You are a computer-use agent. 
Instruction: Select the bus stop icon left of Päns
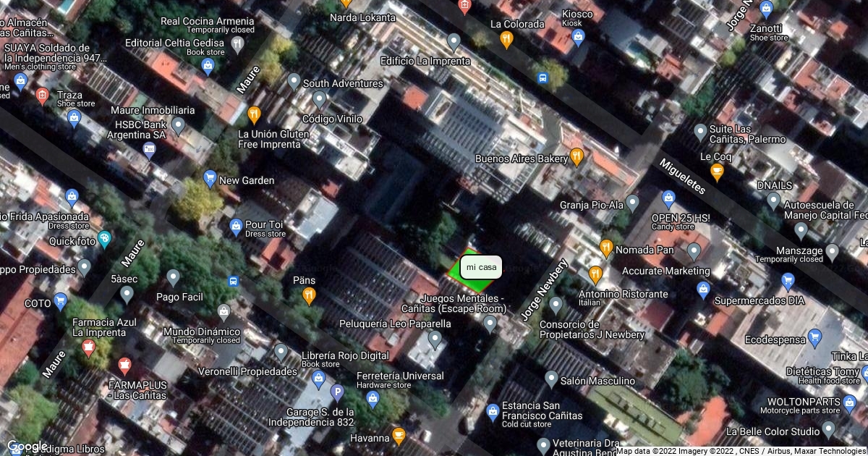point(233,281)
